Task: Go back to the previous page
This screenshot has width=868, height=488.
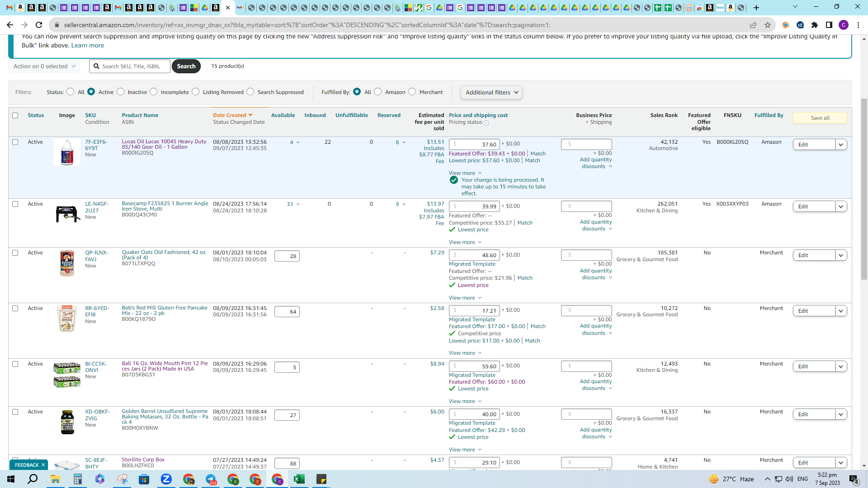Action: tap(10, 25)
